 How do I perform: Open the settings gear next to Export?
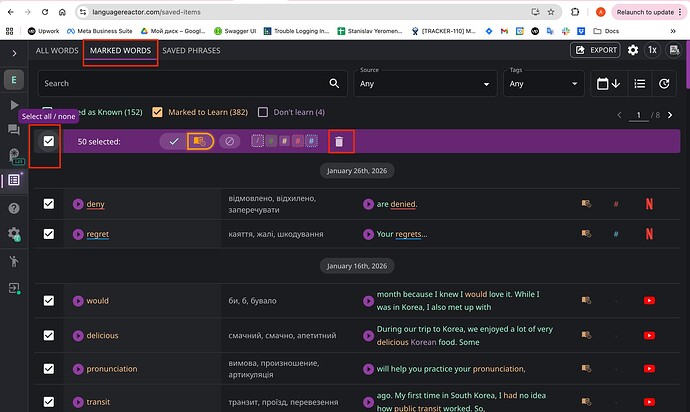click(x=632, y=50)
